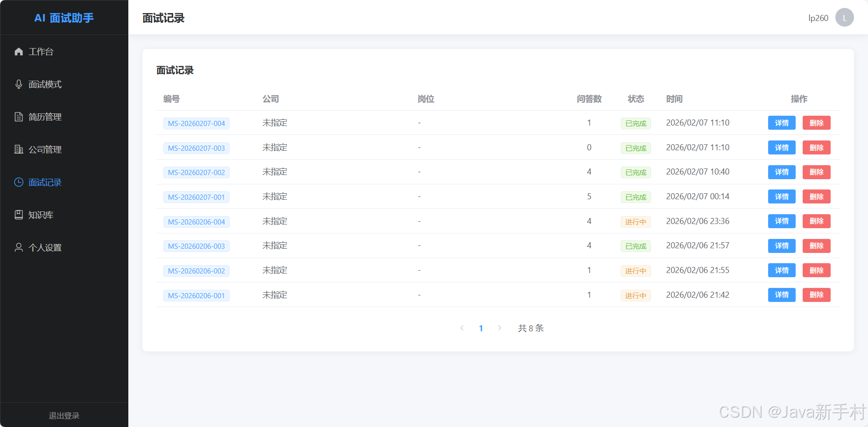868x427 pixels.
Task: Click the MS-20260207-003 record tag
Action: pos(196,148)
